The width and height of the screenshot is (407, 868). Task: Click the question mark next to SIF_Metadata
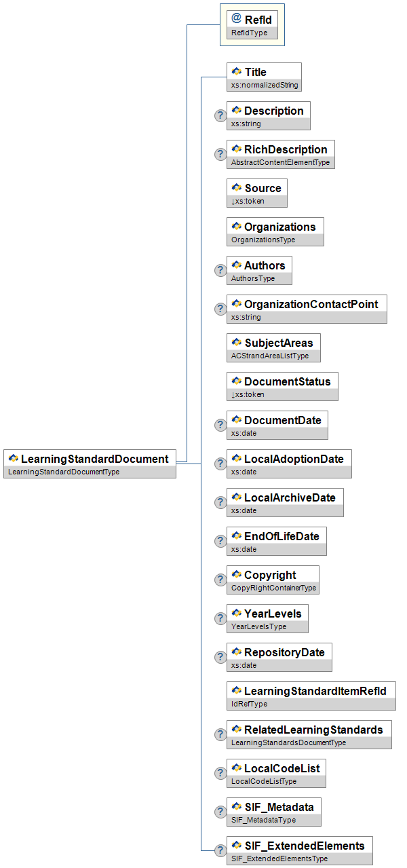pos(220,812)
